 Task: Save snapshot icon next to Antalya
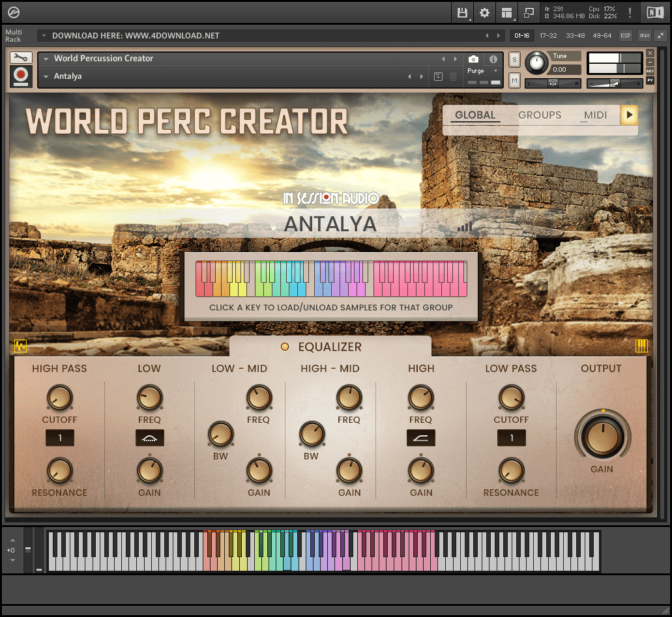[438, 77]
